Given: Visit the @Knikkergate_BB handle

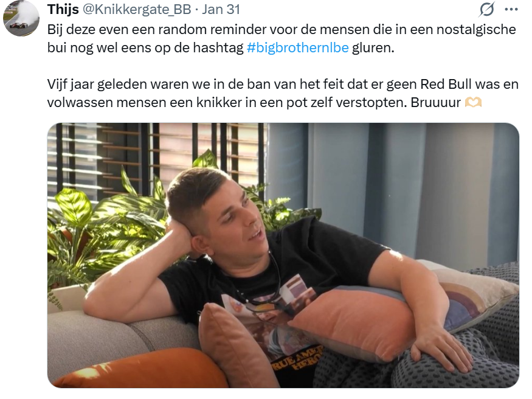Looking at the screenshot, I should [x=137, y=10].
